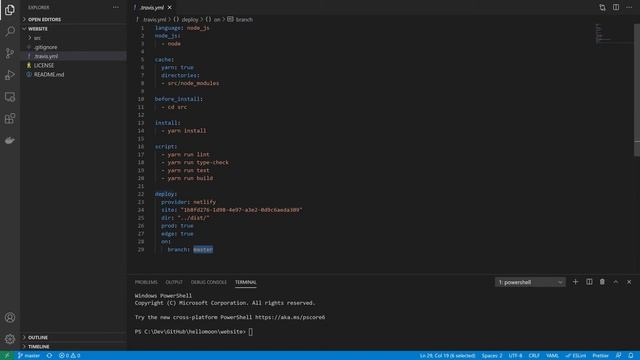Open the Run and Debug view
This screenshot has height=360, width=640.
coord(10,75)
